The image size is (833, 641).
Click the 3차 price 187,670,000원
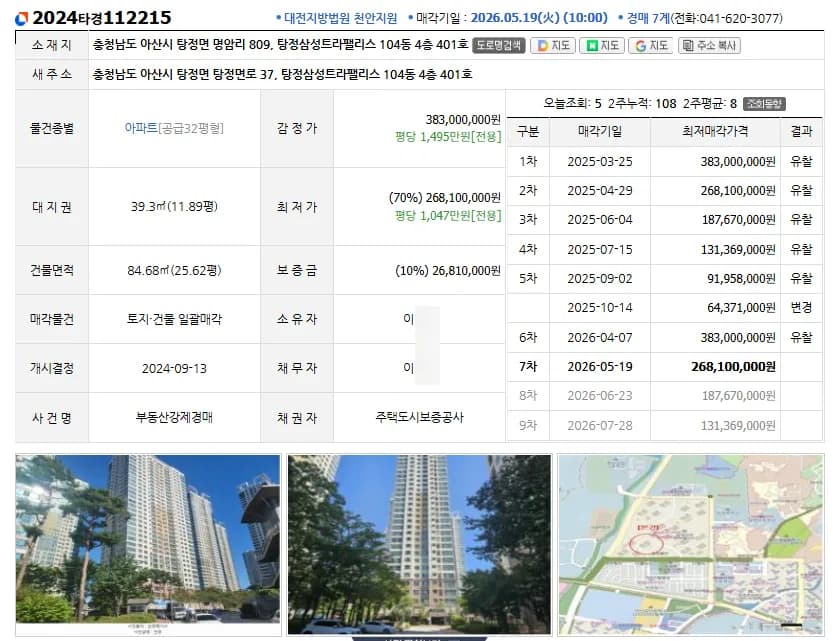tap(738, 220)
